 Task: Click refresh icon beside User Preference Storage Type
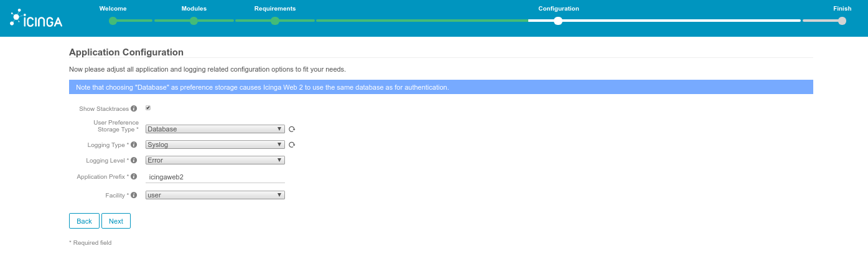coord(291,130)
